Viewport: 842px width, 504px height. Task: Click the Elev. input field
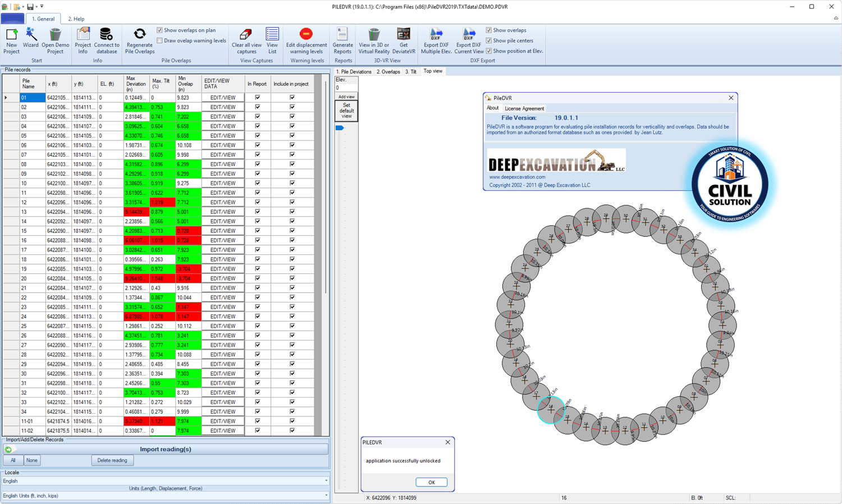pos(346,88)
